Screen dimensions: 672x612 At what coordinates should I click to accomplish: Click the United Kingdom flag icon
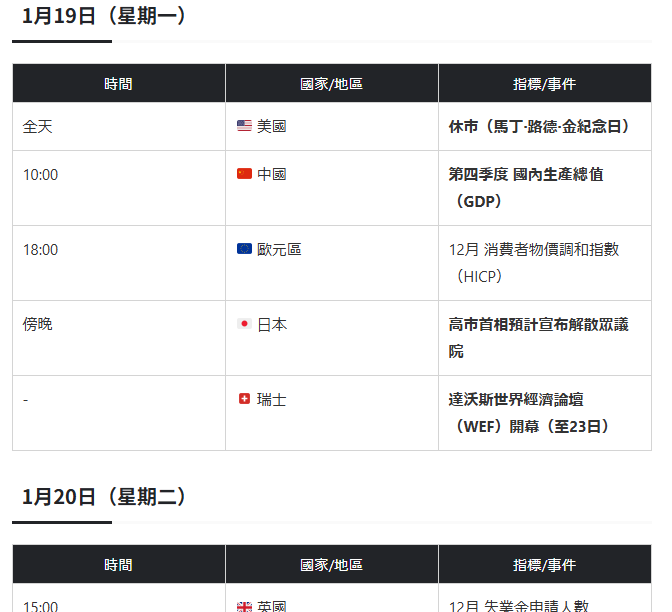pos(244,606)
